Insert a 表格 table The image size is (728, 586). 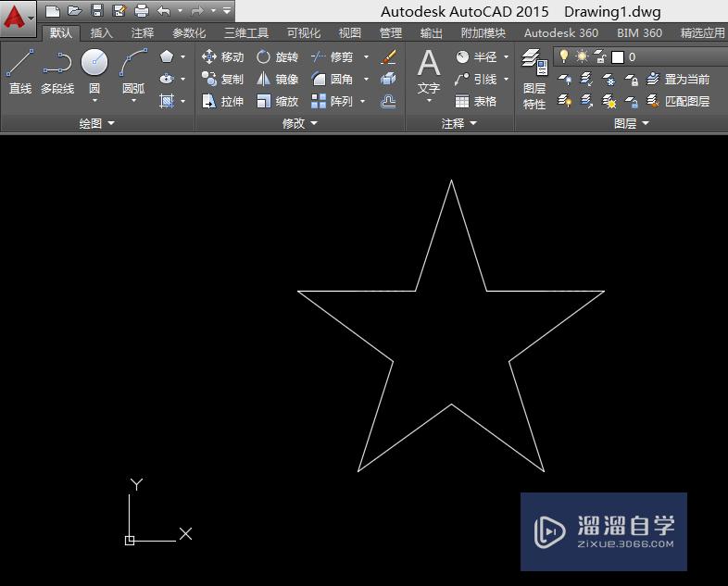(x=476, y=101)
